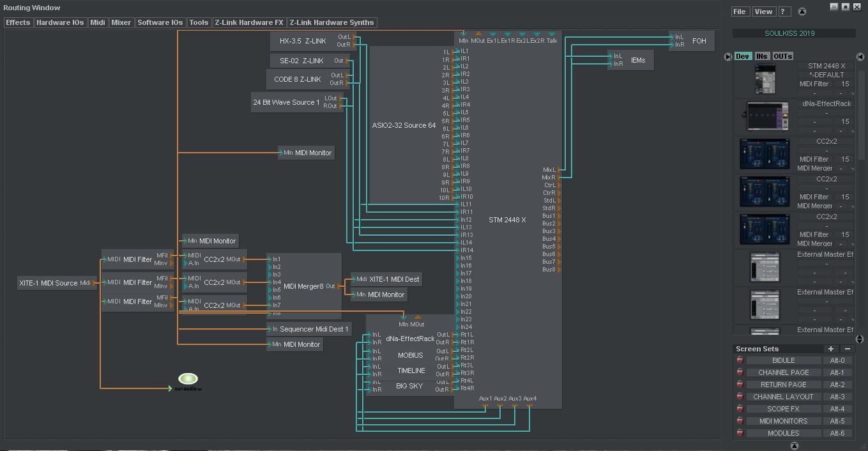This screenshot has height=451, width=868.
Task: Add a new screen set with the plus button
Action: tap(831, 349)
